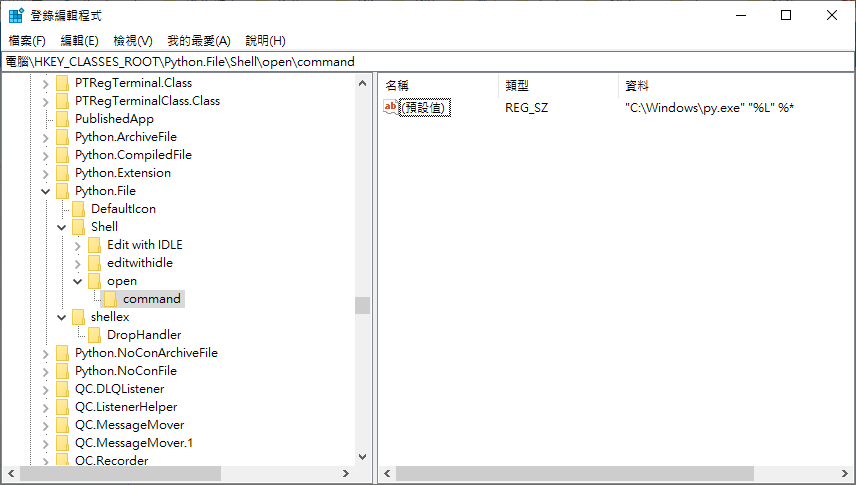
Task: Select the Python.ArchiveFile folder icon
Action: 63,137
